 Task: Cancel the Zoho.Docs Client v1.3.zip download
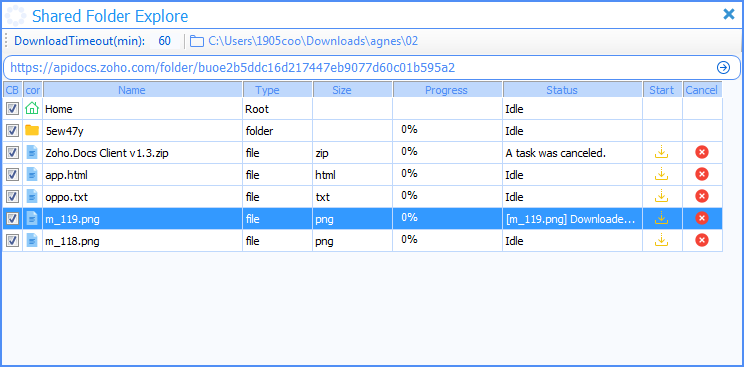[702, 152]
